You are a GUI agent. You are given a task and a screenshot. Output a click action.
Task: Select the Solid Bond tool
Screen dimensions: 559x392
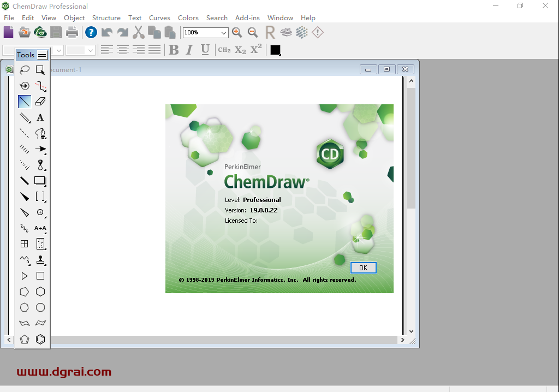24,102
